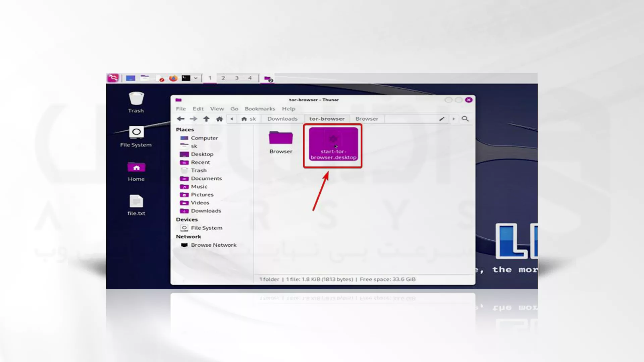Open the View menu
644x362 pixels.
[x=217, y=109]
